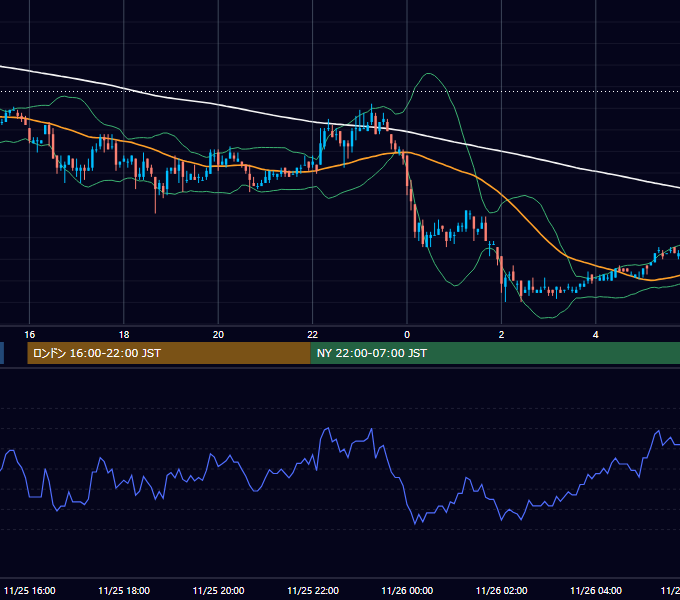Select the ロンドン 16:00-22:00 JST session bar
Screen dimensions: 680x600
(169, 353)
